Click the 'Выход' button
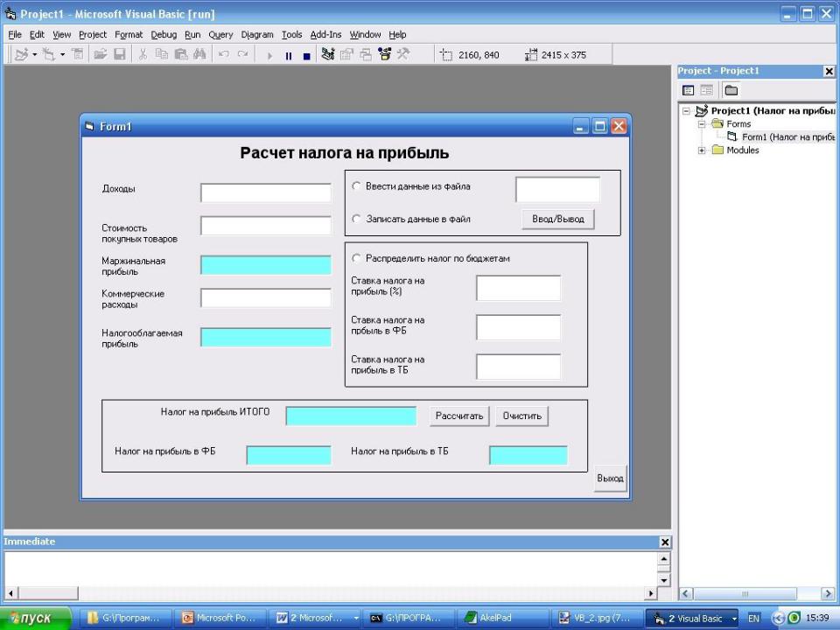Screen dimensions: 840x630 [610, 479]
